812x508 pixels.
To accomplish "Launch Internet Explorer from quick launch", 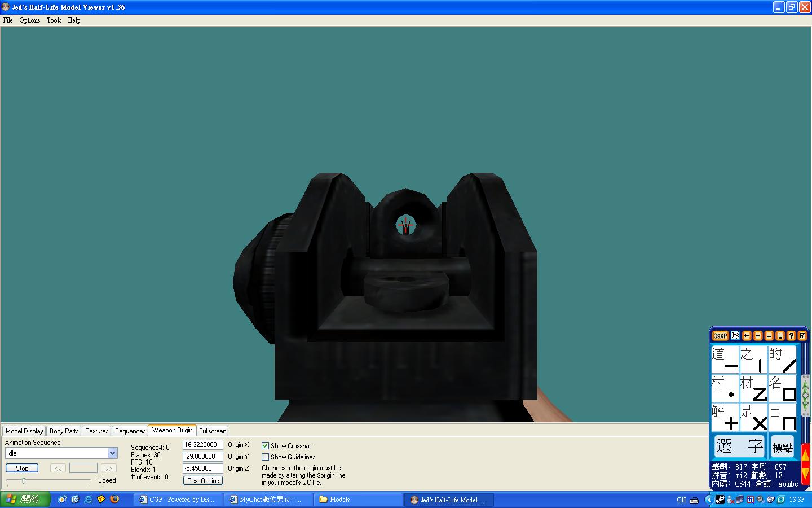I will point(89,500).
